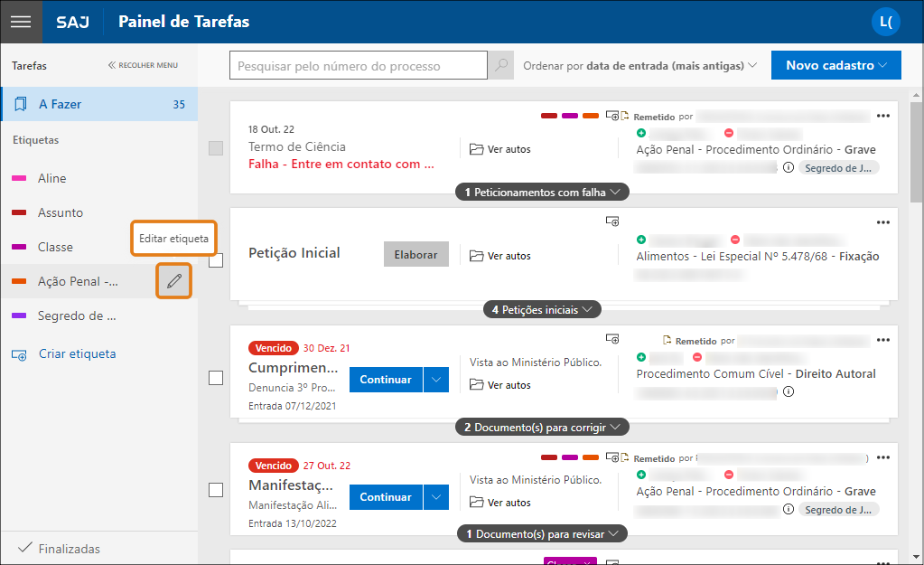
Task: Click the pencil edit label icon
Action: coord(174,281)
